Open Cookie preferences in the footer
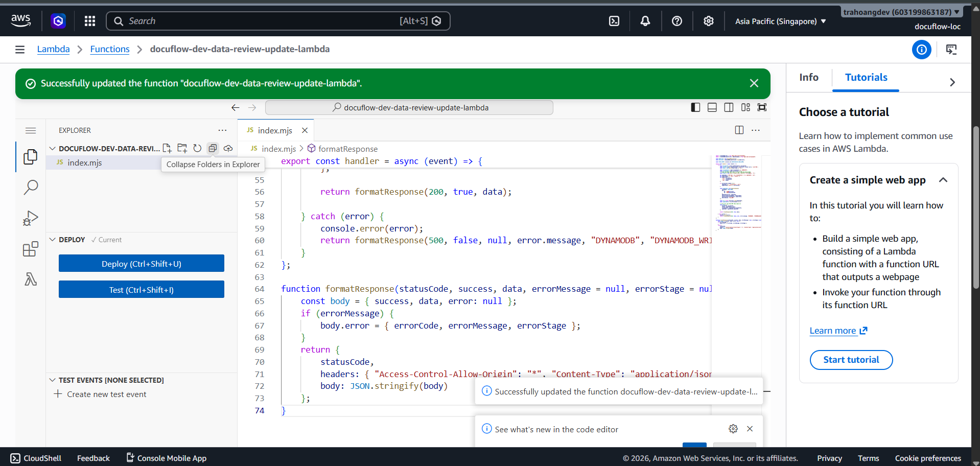The width and height of the screenshot is (980, 466). (928, 458)
